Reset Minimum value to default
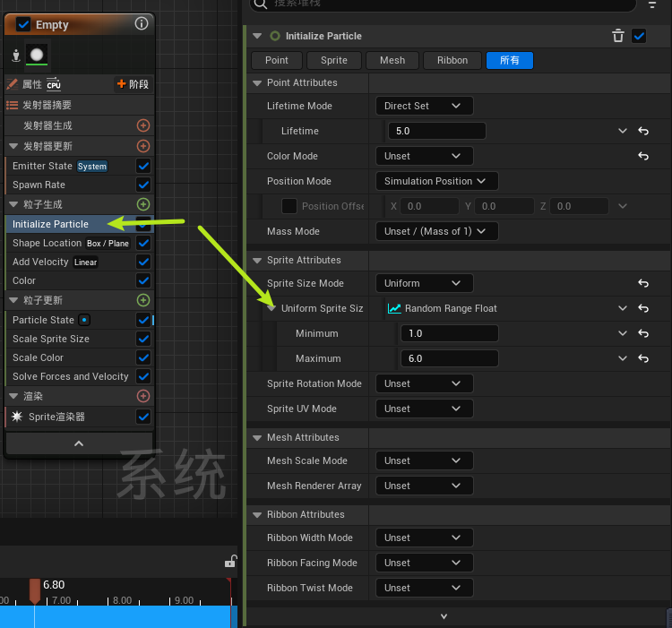 coord(643,333)
